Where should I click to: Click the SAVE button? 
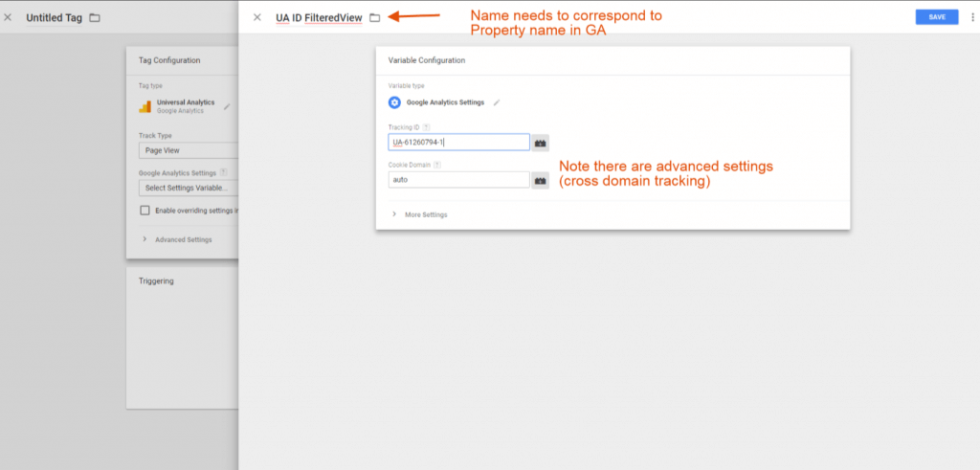point(937,17)
